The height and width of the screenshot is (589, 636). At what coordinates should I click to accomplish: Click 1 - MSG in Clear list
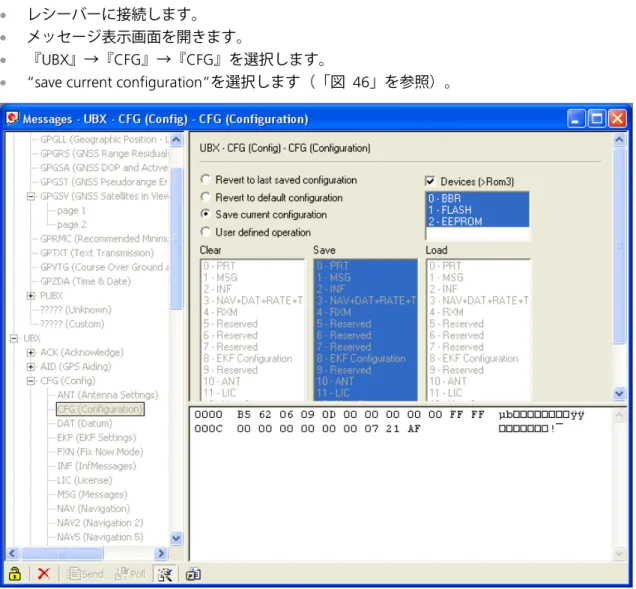(252, 277)
